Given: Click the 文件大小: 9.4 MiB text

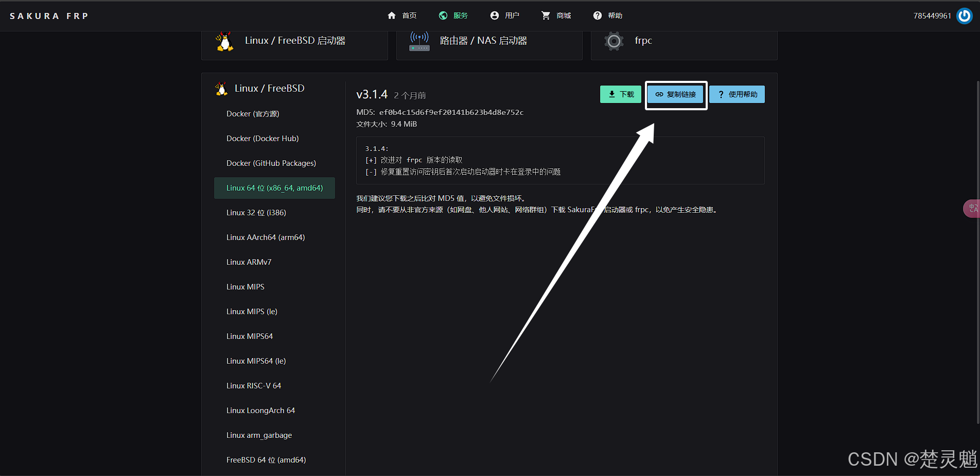Looking at the screenshot, I should [x=387, y=124].
